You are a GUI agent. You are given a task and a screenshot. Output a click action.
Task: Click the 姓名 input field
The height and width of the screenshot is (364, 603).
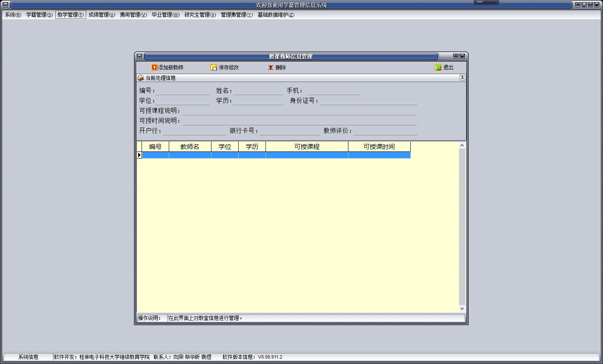click(x=258, y=90)
